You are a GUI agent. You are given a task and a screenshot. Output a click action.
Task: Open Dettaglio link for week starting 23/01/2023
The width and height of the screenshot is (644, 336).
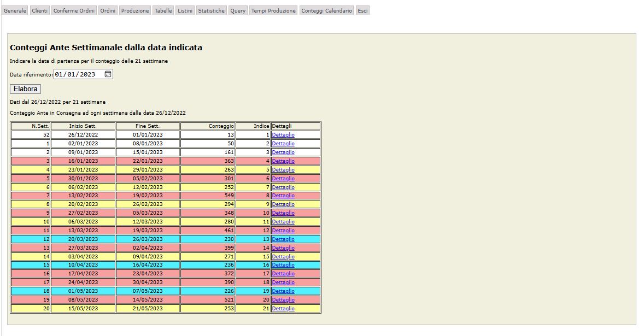point(283,169)
